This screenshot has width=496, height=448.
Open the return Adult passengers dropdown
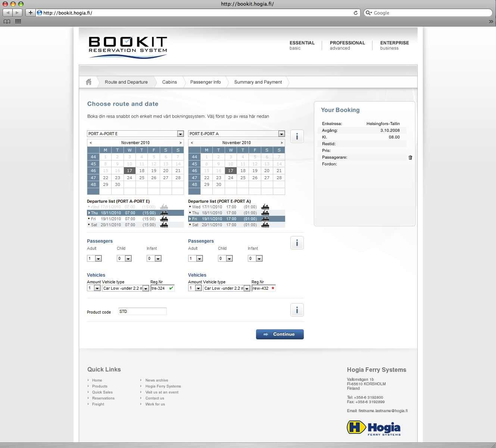(196, 258)
